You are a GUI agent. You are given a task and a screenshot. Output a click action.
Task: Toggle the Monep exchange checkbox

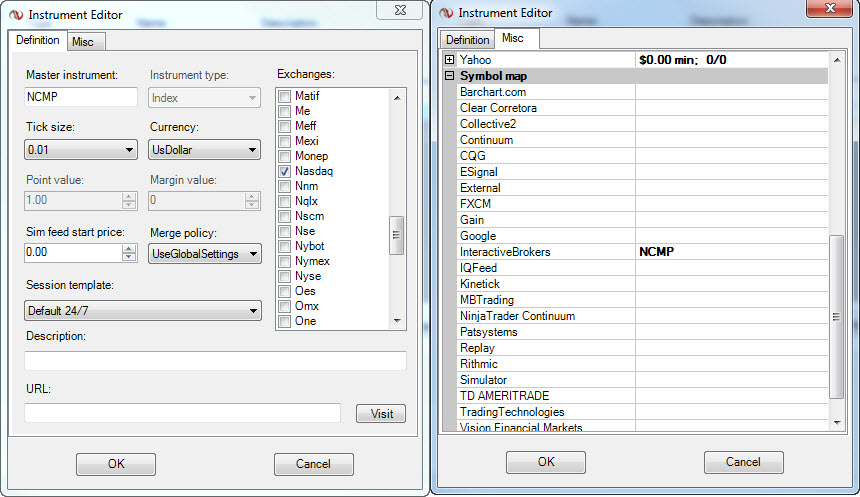[x=284, y=156]
